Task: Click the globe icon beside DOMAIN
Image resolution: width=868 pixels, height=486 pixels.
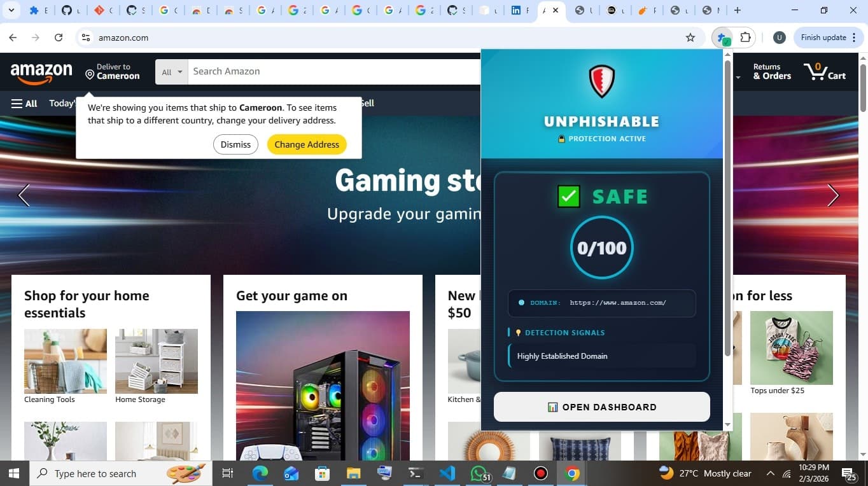Action: click(521, 303)
